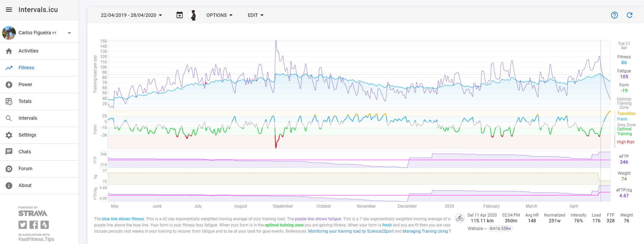The image size is (644, 244).
Task: Click the athlete avatar icon in toolbar
Action: tap(193, 15)
